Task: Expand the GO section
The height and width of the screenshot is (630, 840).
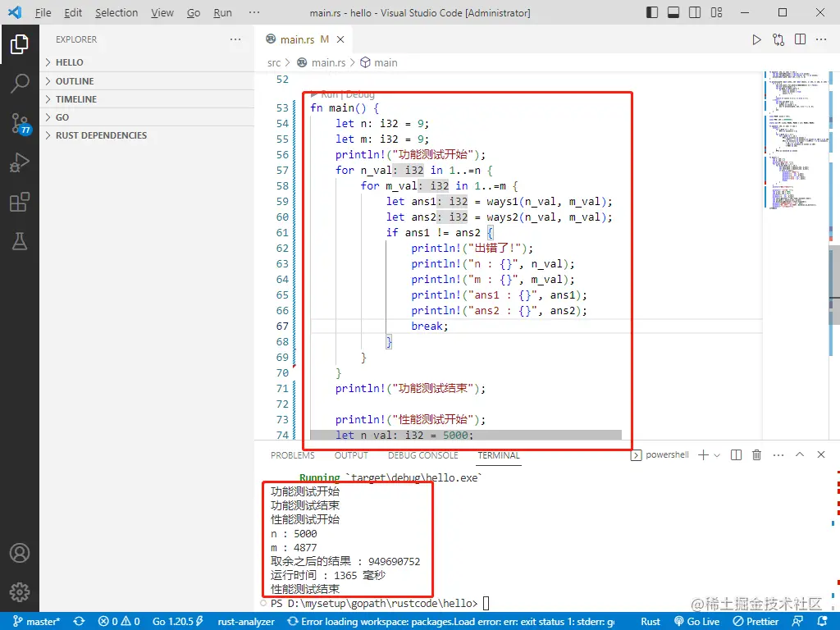Action: pyautogui.click(x=147, y=117)
